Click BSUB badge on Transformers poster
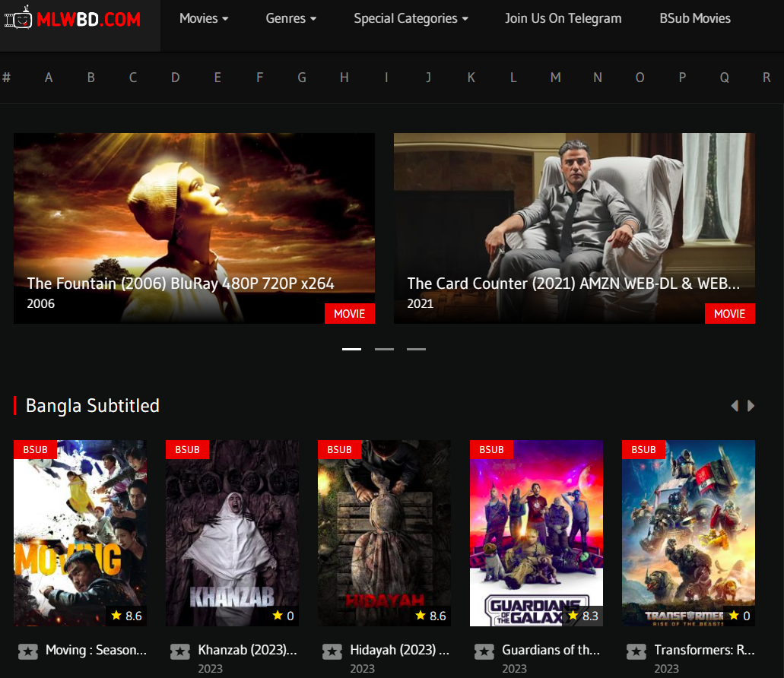This screenshot has width=784, height=678. click(x=643, y=449)
